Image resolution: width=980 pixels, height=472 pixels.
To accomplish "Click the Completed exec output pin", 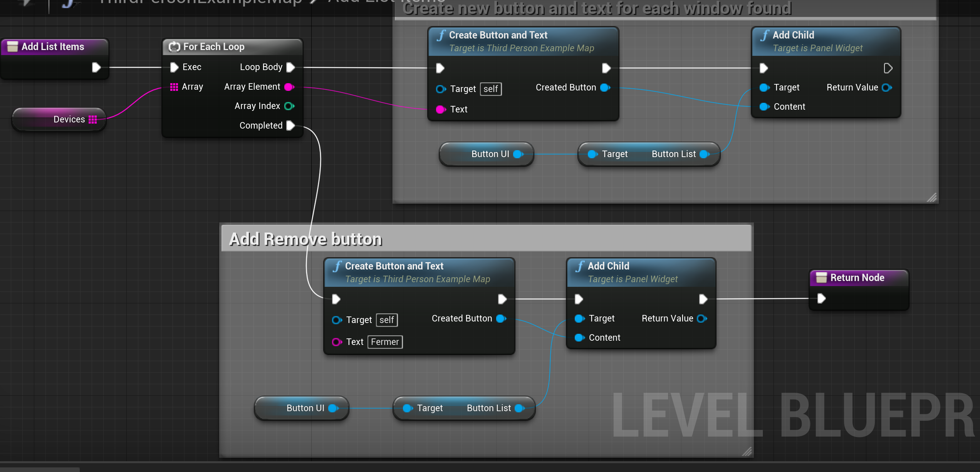I will pos(291,126).
